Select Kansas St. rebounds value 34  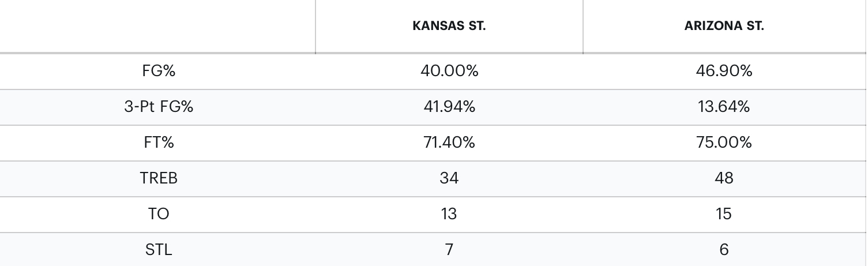click(x=449, y=178)
